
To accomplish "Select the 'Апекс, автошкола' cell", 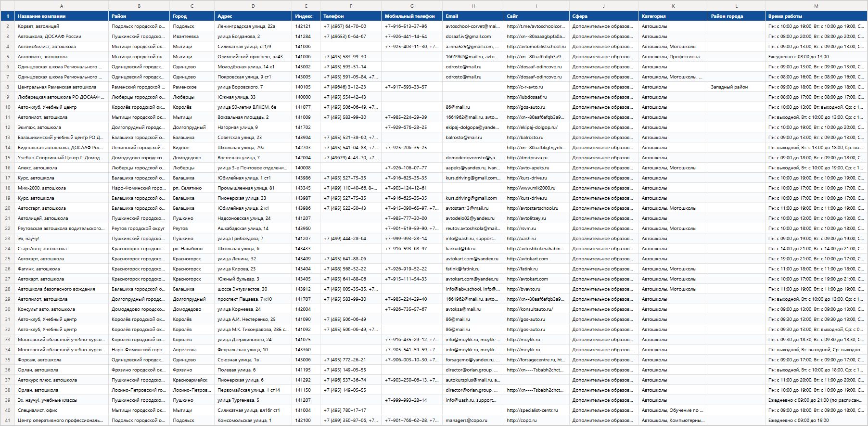I will coord(62,167).
